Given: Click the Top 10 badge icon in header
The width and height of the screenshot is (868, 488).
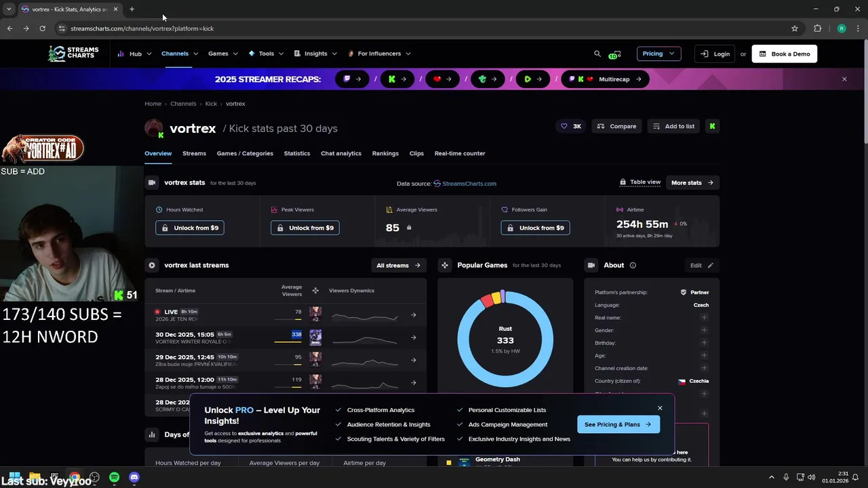Looking at the screenshot, I should point(614,54).
